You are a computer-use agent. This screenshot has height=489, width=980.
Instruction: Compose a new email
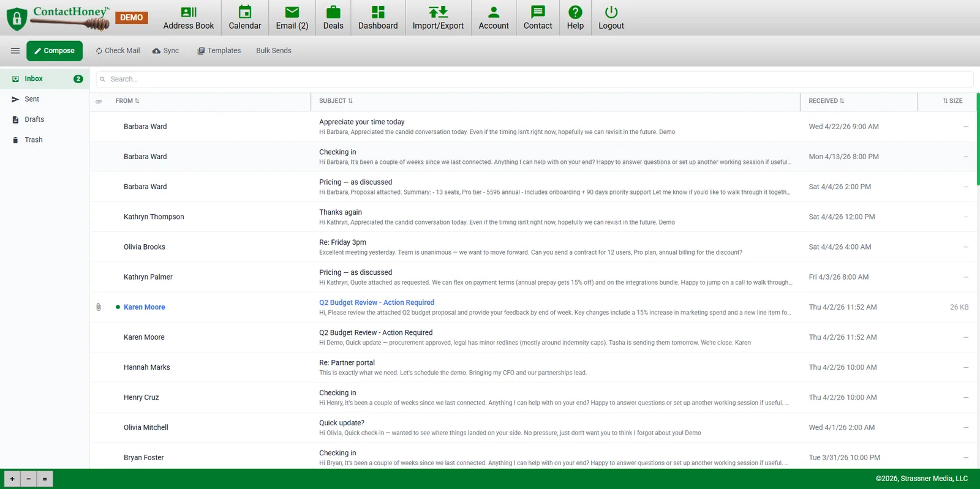55,51
